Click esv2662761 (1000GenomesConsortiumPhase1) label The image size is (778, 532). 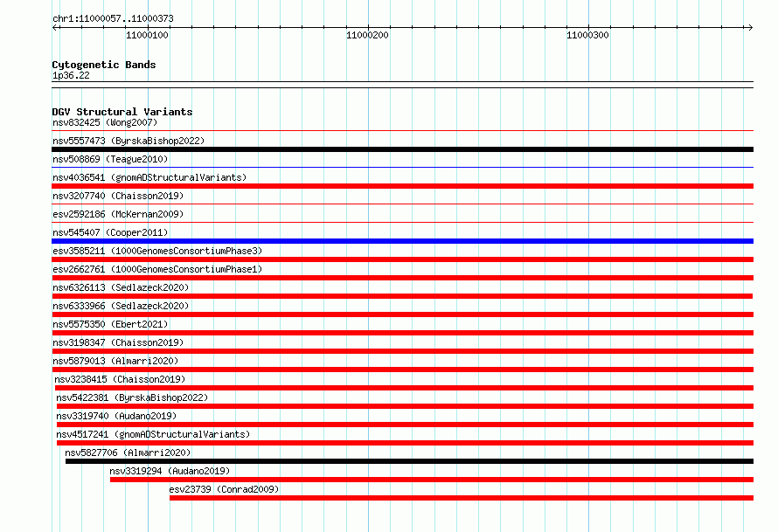[x=157, y=269]
